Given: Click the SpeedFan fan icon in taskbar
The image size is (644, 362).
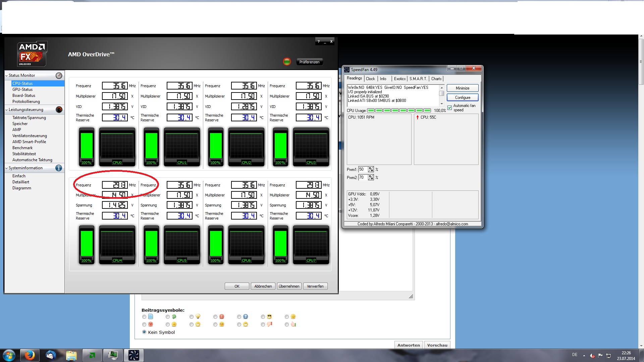Looking at the screenshot, I should click(133, 355).
